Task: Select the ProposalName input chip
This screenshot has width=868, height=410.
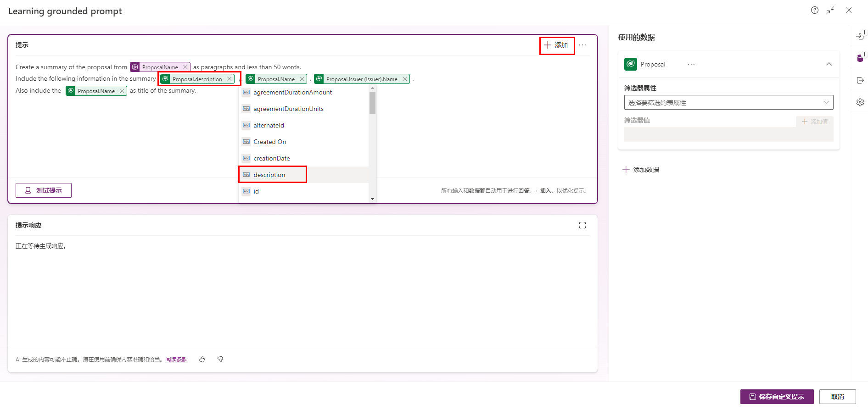Action: [x=159, y=67]
